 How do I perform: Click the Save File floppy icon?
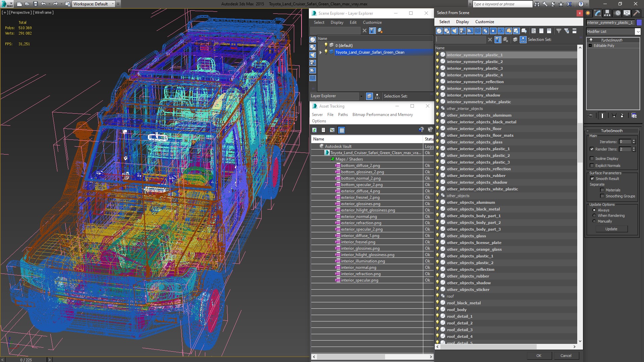[35, 4]
